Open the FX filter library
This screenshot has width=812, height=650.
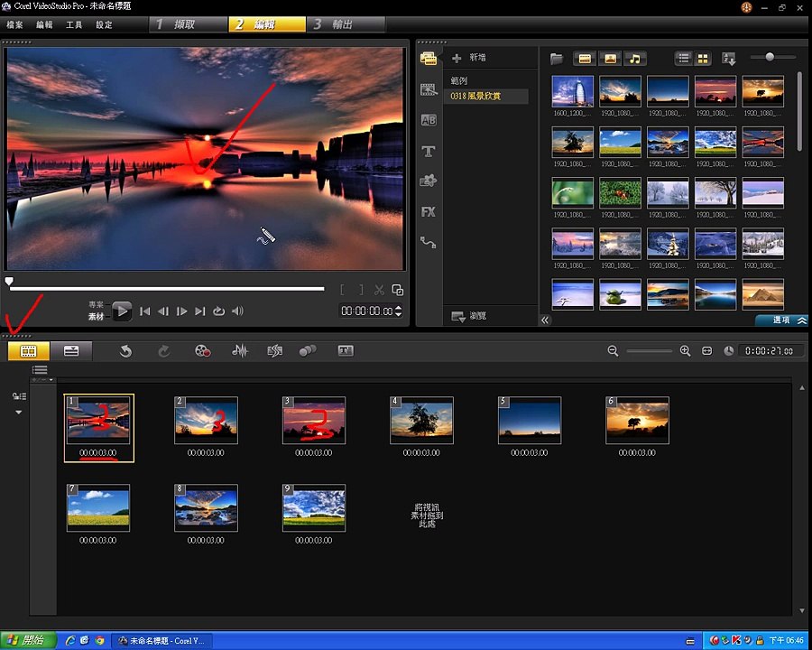(429, 212)
